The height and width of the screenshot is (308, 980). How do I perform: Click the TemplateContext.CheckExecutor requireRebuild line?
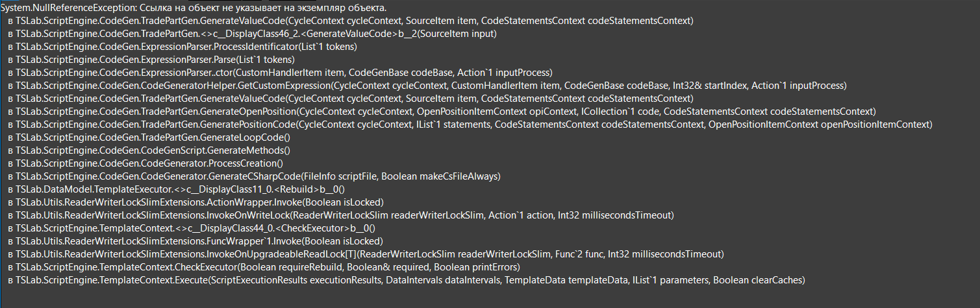pyautogui.click(x=264, y=267)
